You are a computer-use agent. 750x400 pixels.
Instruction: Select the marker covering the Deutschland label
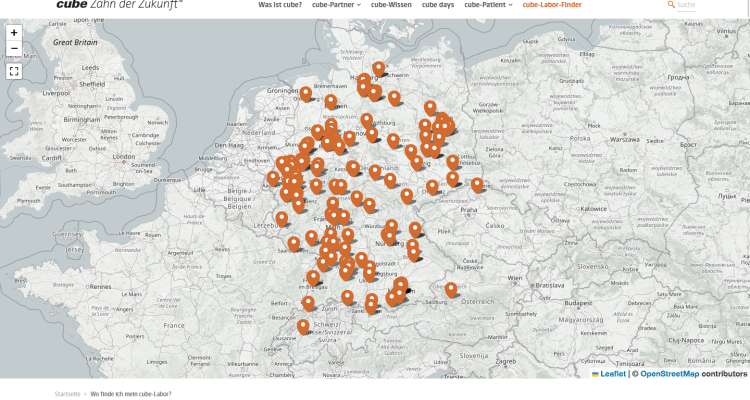(x=375, y=172)
